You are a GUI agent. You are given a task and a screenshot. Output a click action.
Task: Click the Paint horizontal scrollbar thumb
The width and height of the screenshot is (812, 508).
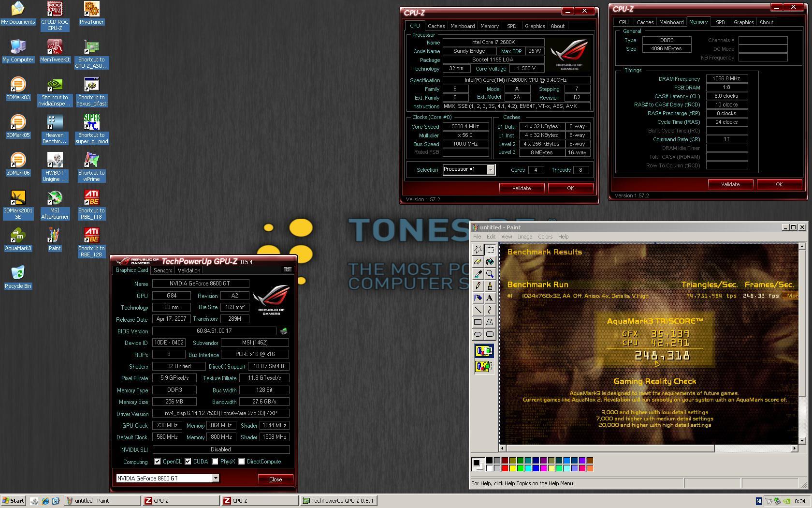coord(610,448)
